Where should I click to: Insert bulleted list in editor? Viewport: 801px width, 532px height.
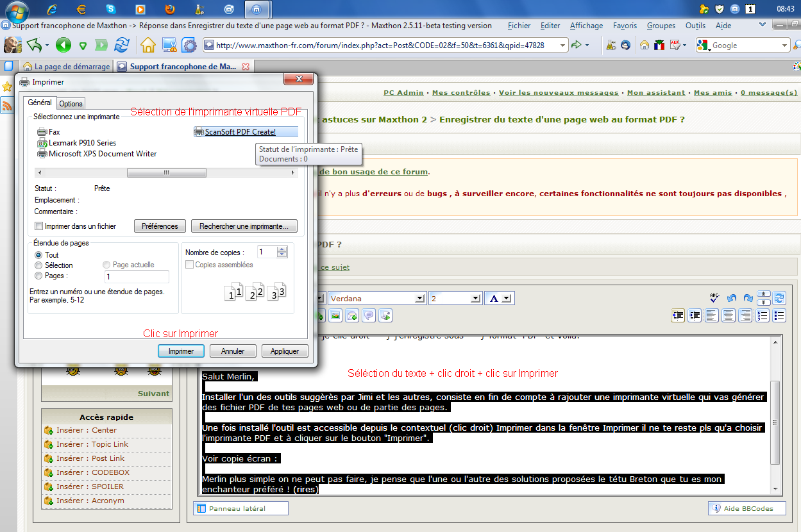pyautogui.click(x=779, y=315)
